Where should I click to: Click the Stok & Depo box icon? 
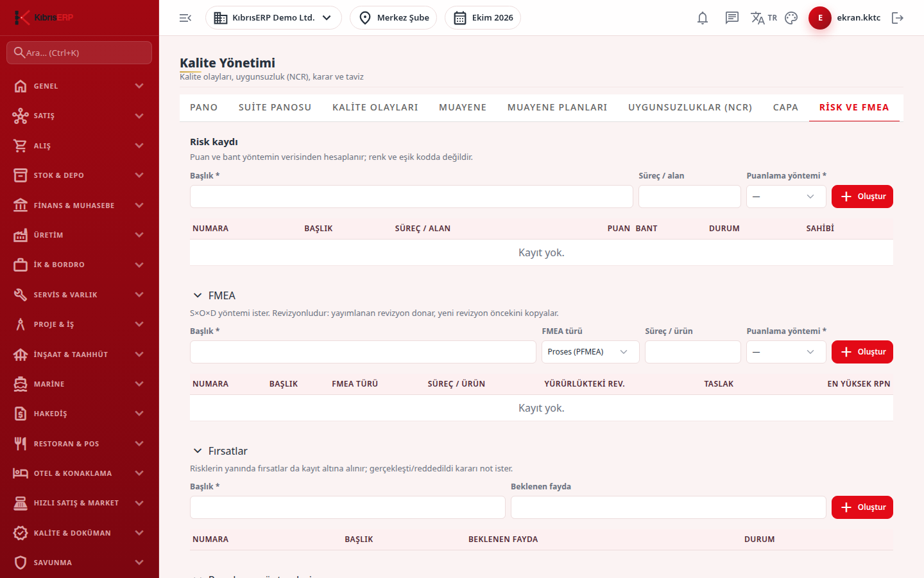coord(21,175)
